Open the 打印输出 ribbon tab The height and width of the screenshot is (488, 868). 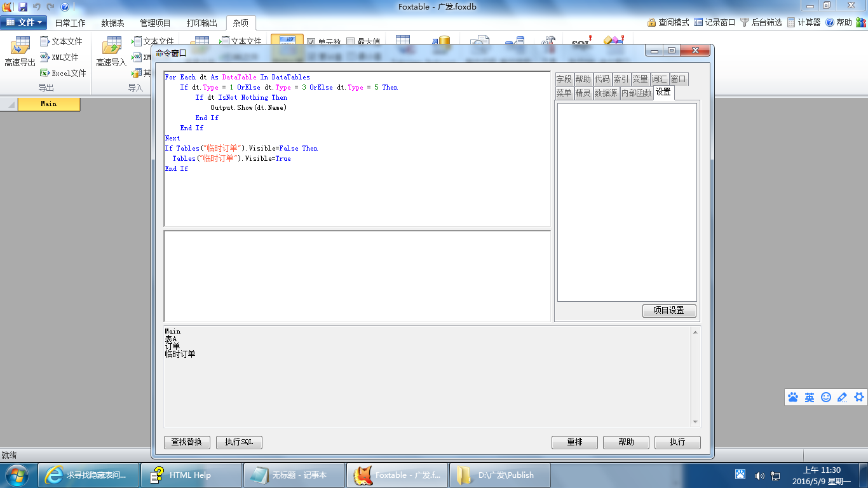click(201, 23)
